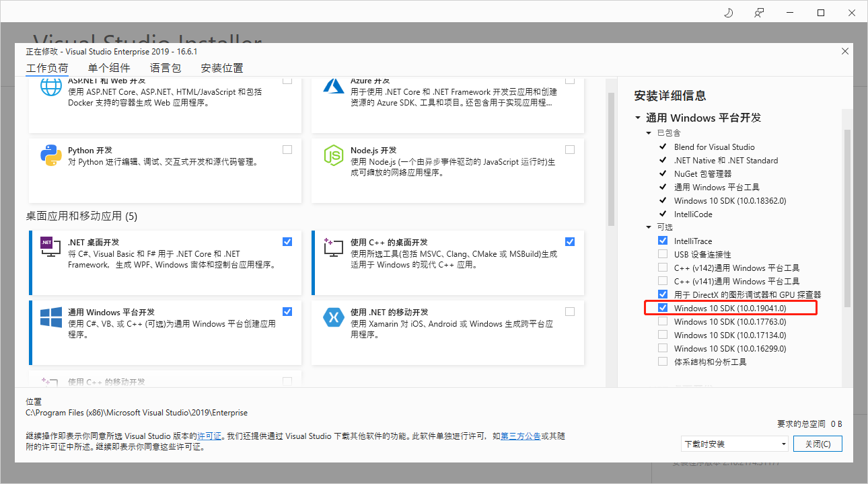This screenshot has height=484, width=868.
Task: Toggle the IntelliTrace optional component checkbox
Action: coord(663,241)
